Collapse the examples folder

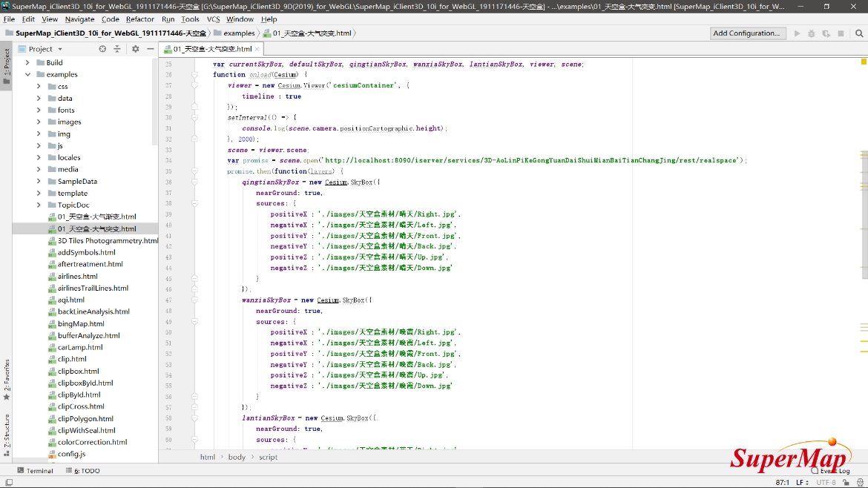(27, 75)
